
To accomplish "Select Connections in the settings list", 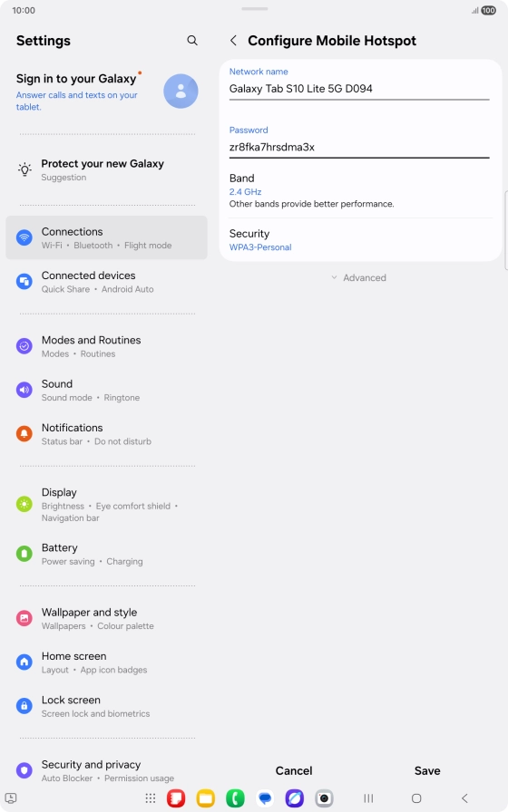I will (x=106, y=237).
